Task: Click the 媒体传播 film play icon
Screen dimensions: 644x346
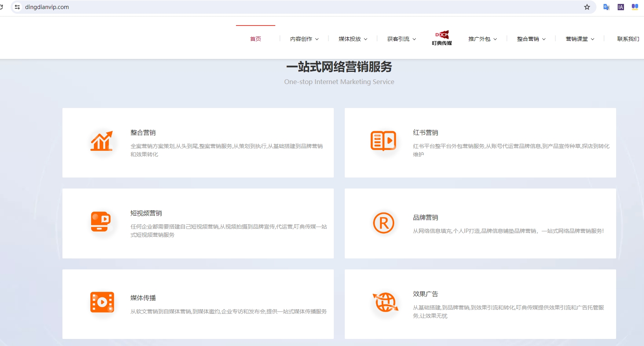Action: 102,302
